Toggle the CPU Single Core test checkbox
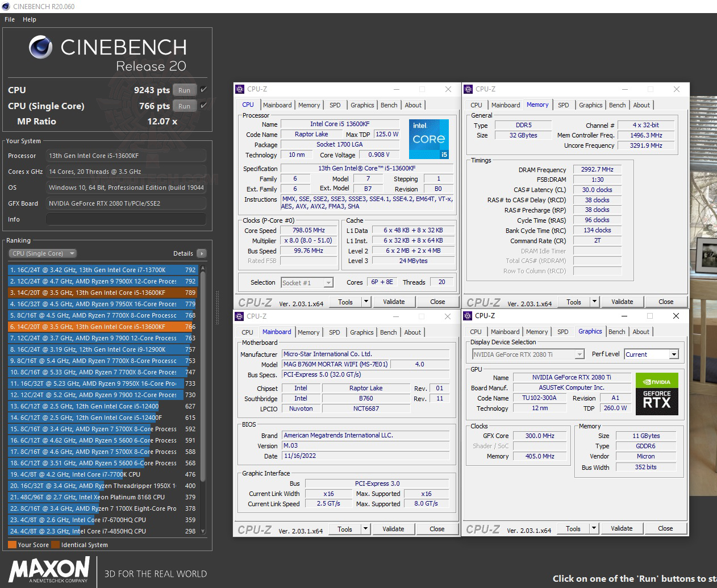 tap(204, 106)
